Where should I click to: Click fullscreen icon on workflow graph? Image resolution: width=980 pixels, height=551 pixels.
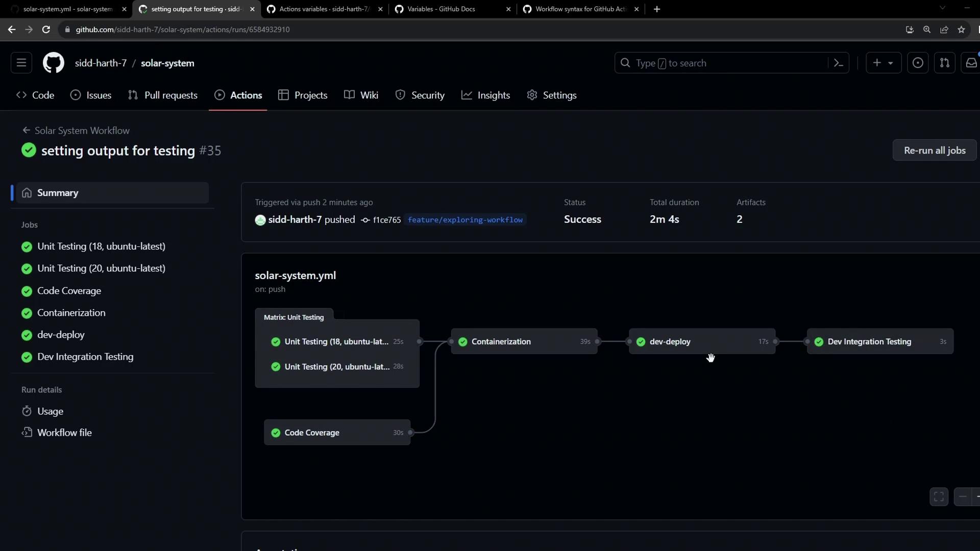939,496
